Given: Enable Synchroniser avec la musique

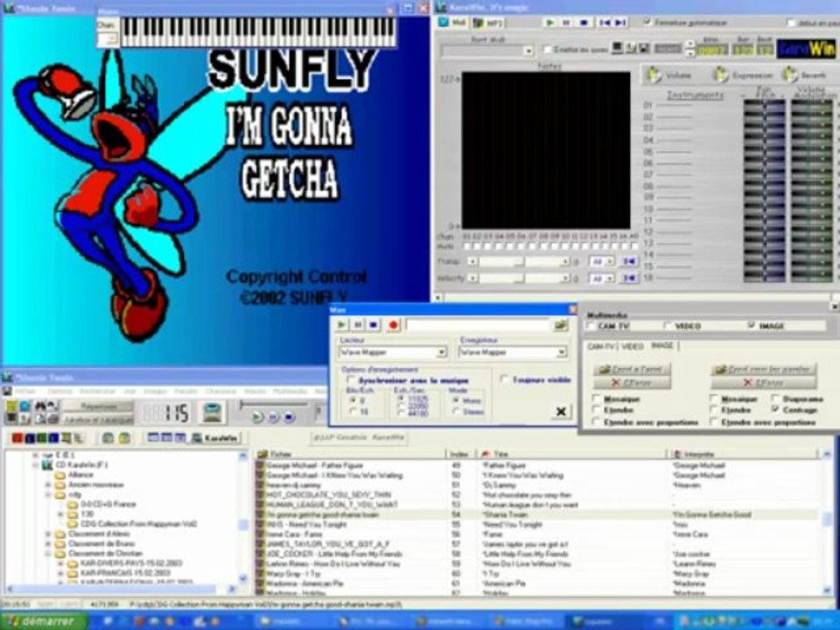Looking at the screenshot, I should click(352, 380).
